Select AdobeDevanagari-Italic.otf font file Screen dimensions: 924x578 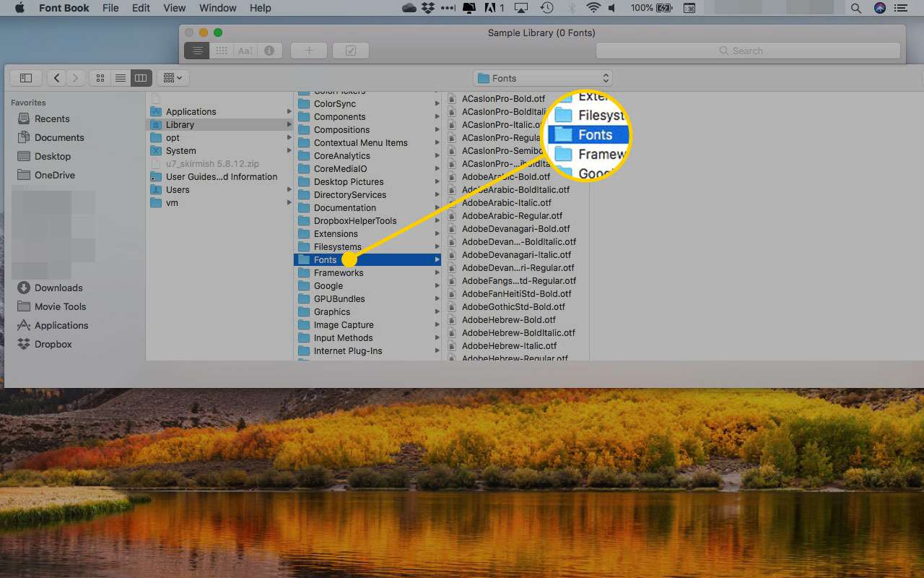pyautogui.click(x=516, y=254)
